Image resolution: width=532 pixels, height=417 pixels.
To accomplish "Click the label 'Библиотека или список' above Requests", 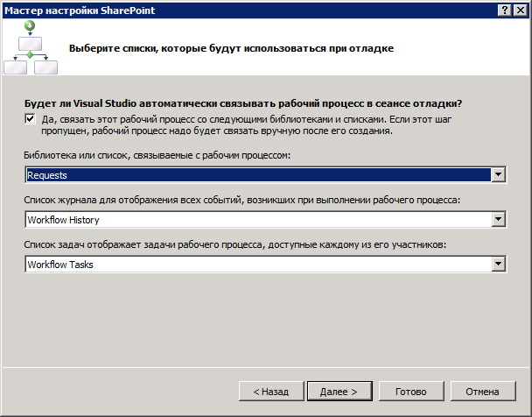I will tap(157, 156).
